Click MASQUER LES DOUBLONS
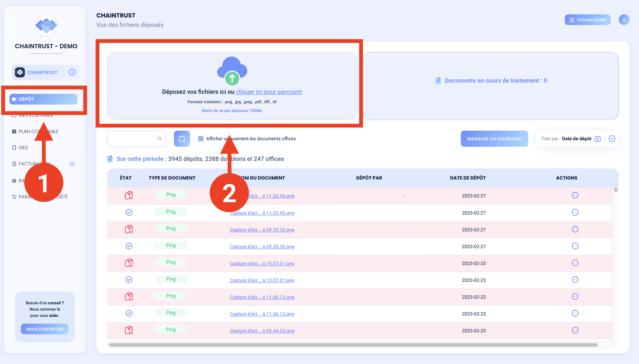This screenshot has width=639, height=364. click(x=494, y=138)
